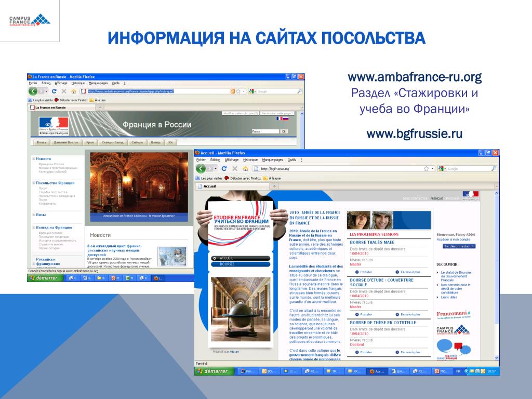Open the À la une folder in La France en Russie window
The image size is (532, 399).
97,100
